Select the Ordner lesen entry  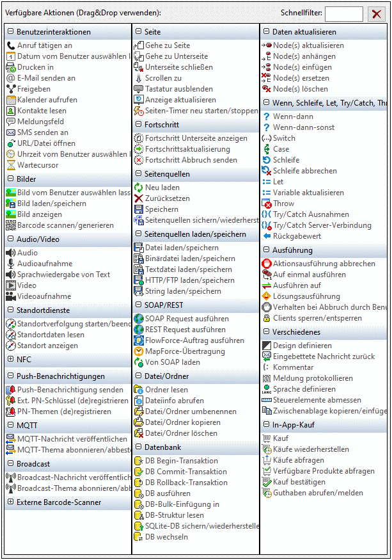coord(166,390)
